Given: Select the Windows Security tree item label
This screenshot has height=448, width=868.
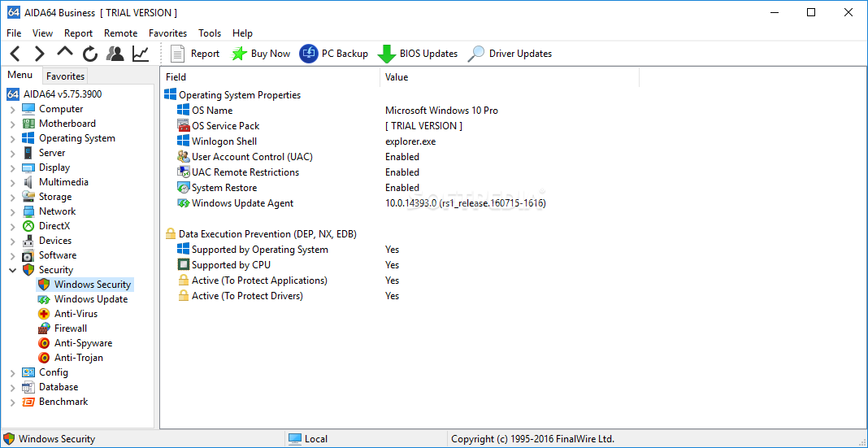Looking at the screenshot, I should (93, 285).
